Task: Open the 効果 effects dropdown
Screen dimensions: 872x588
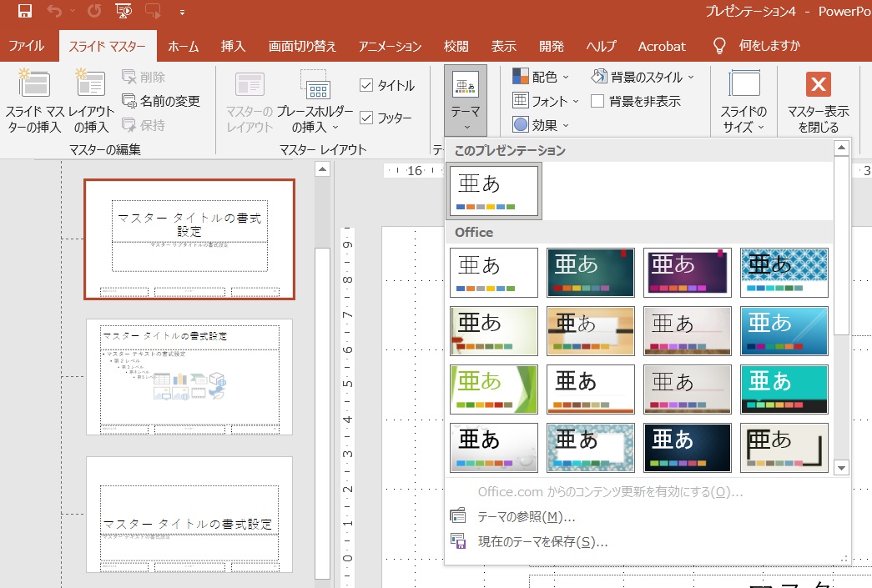Action: coord(540,125)
